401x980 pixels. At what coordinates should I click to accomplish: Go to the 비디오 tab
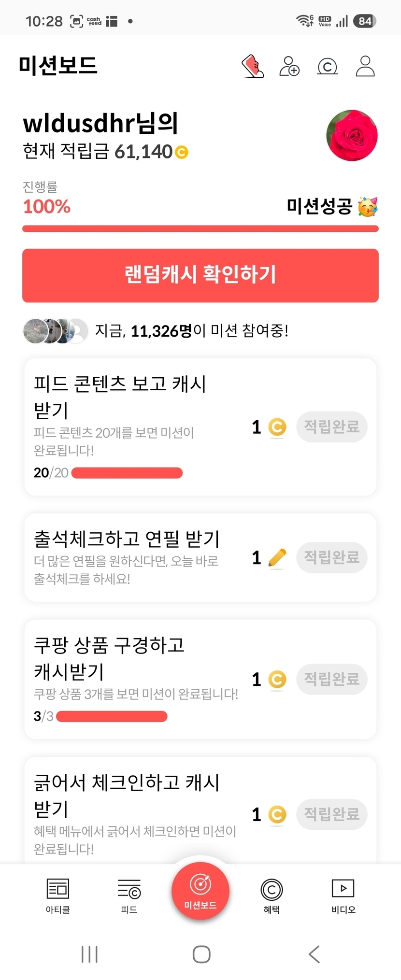pos(343,896)
